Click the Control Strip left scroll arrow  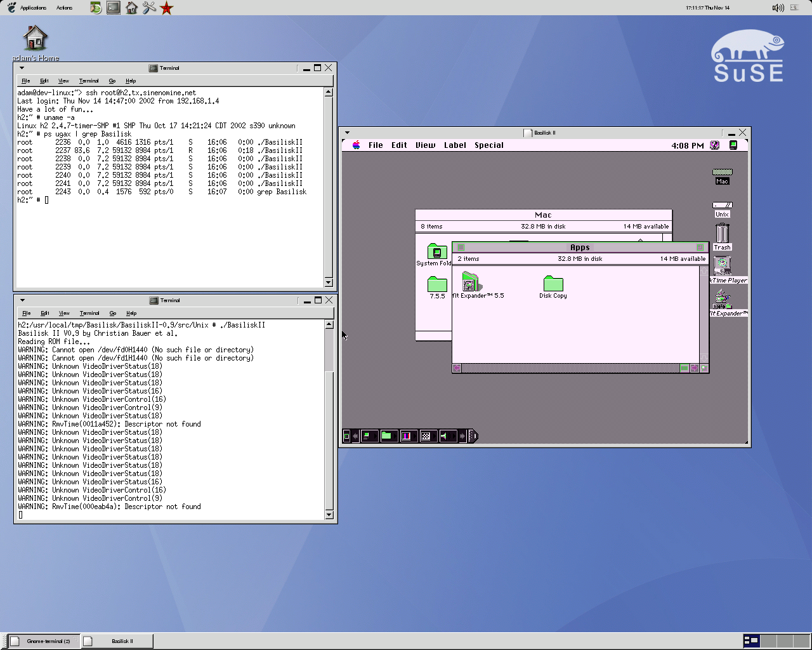click(355, 436)
